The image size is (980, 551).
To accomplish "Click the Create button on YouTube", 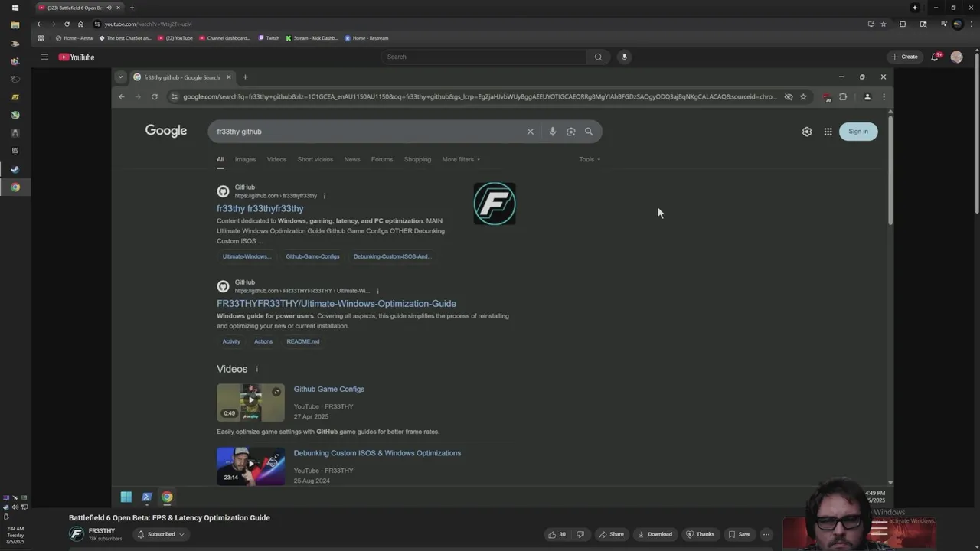I will pyautogui.click(x=904, y=57).
